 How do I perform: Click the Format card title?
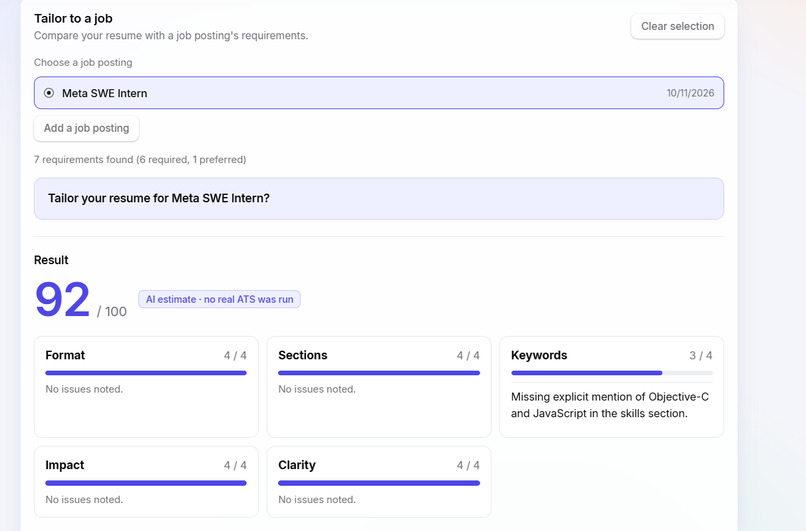tap(65, 355)
